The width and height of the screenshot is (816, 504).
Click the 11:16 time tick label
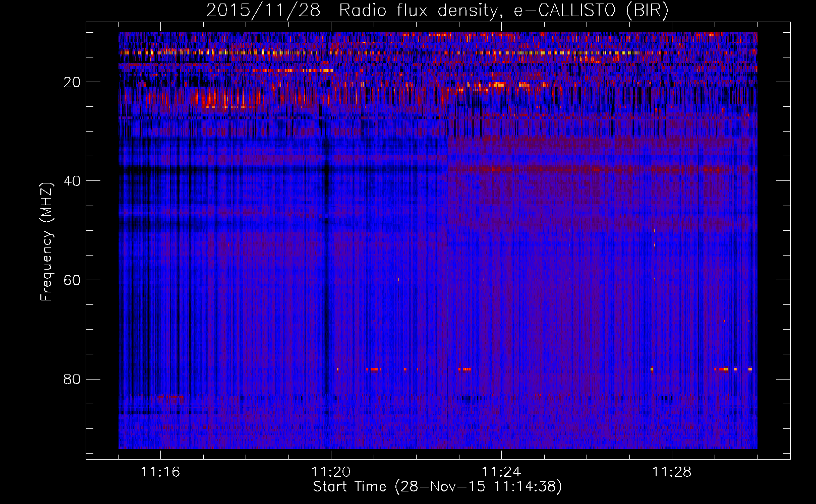click(x=160, y=472)
